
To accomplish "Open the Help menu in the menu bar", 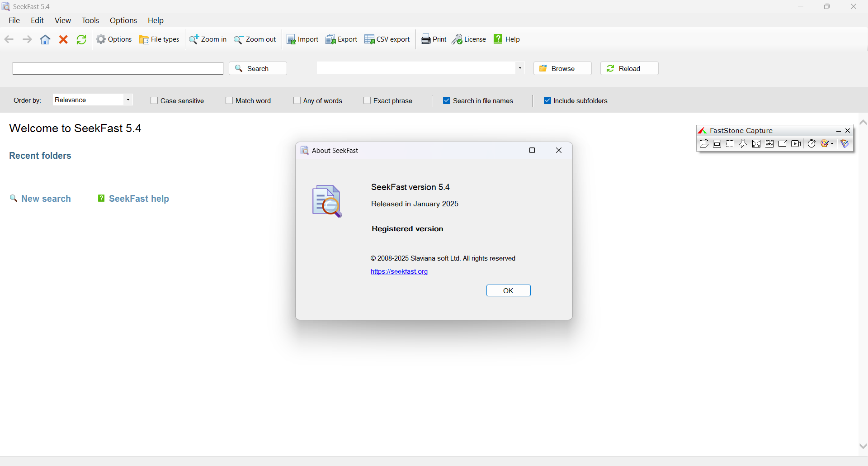I will 156,20.
